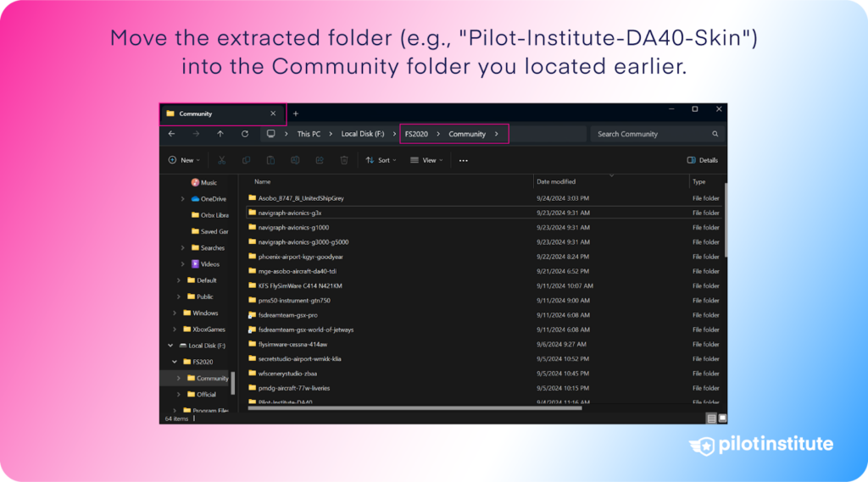Click the cut scissors icon
This screenshot has width=868, height=482.
[x=221, y=160]
